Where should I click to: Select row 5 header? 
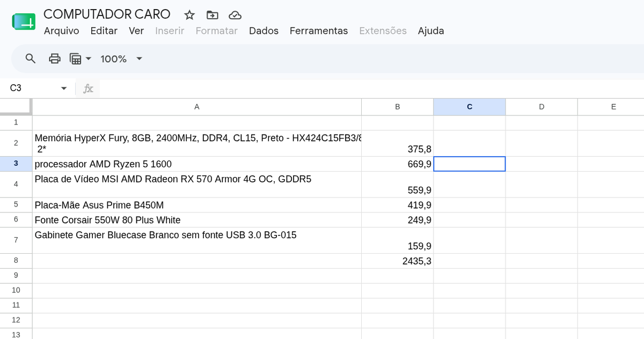click(x=16, y=205)
